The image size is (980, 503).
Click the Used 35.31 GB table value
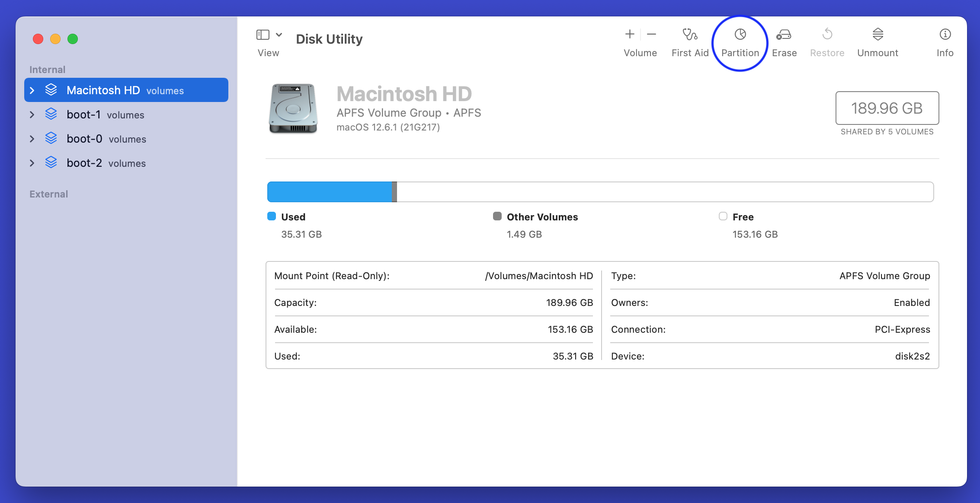coord(573,356)
